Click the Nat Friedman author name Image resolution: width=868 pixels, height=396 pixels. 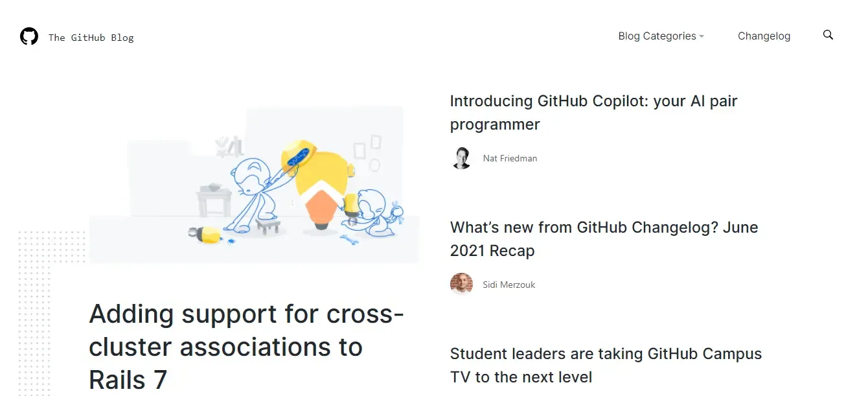[x=510, y=157]
